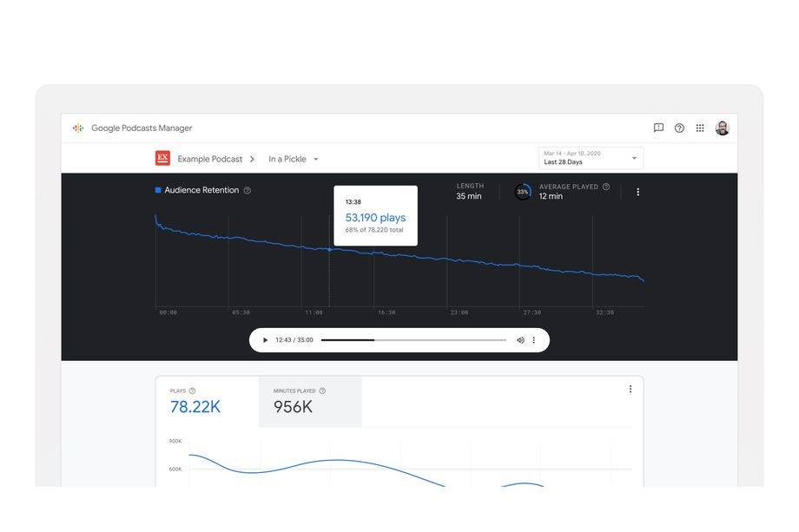Click the Minutes Played help icon

point(322,391)
